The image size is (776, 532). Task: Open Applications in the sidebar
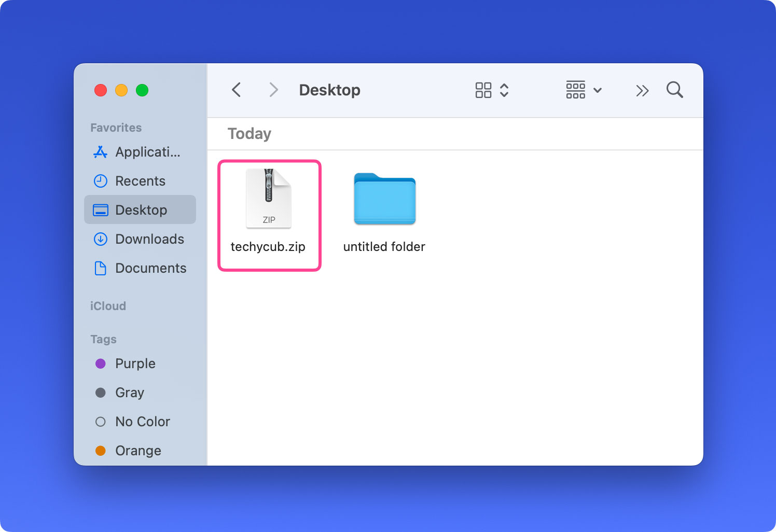147,152
